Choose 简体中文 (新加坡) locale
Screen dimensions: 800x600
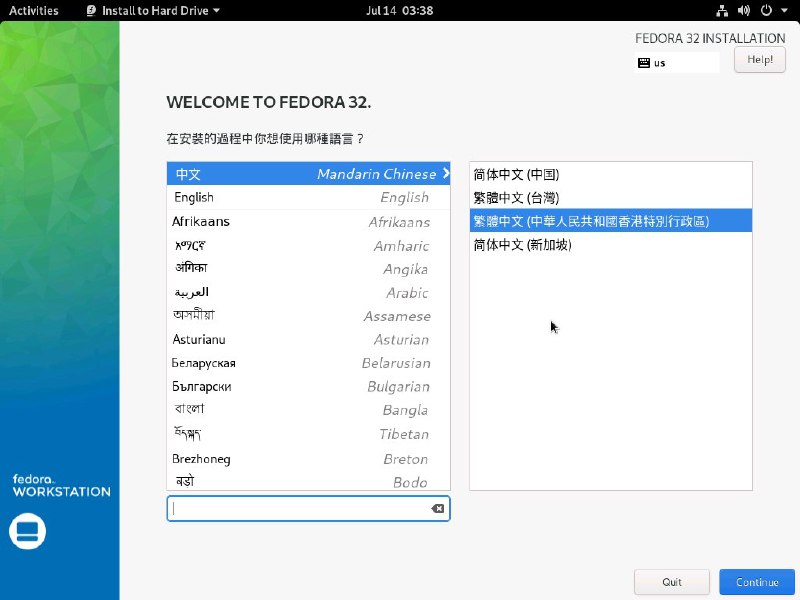pos(611,244)
